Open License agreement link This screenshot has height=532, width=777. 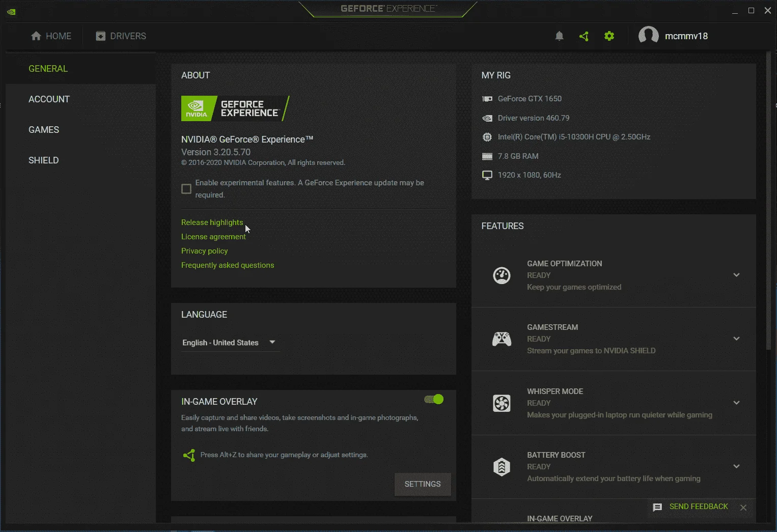tap(213, 237)
